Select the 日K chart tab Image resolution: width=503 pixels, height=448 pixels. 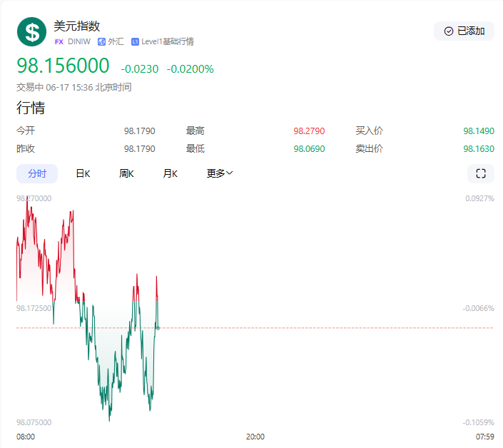(x=83, y=173)
